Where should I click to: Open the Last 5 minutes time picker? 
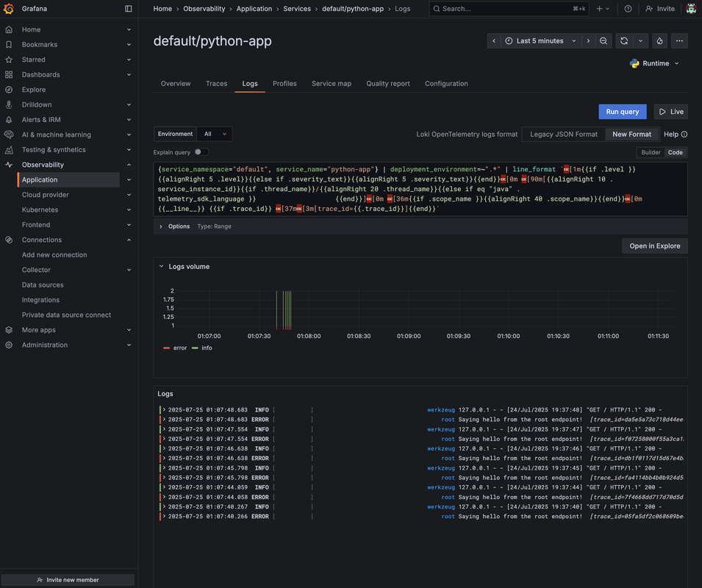[541, 40]
